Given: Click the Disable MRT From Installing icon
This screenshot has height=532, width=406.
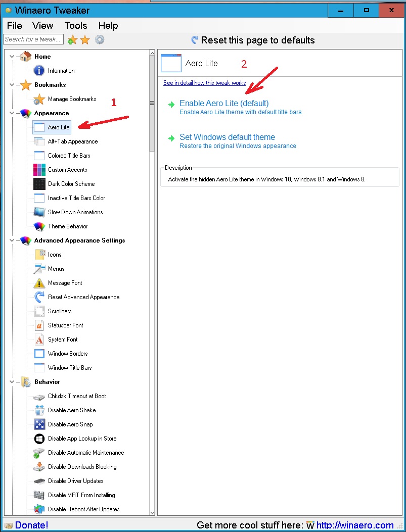Looking at the screenshot, I should click(x=39, y=495).
